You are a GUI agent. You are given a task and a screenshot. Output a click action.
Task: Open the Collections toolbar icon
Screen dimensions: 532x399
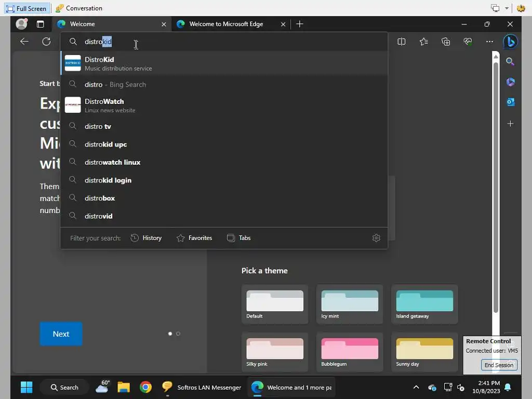point(445,42)
